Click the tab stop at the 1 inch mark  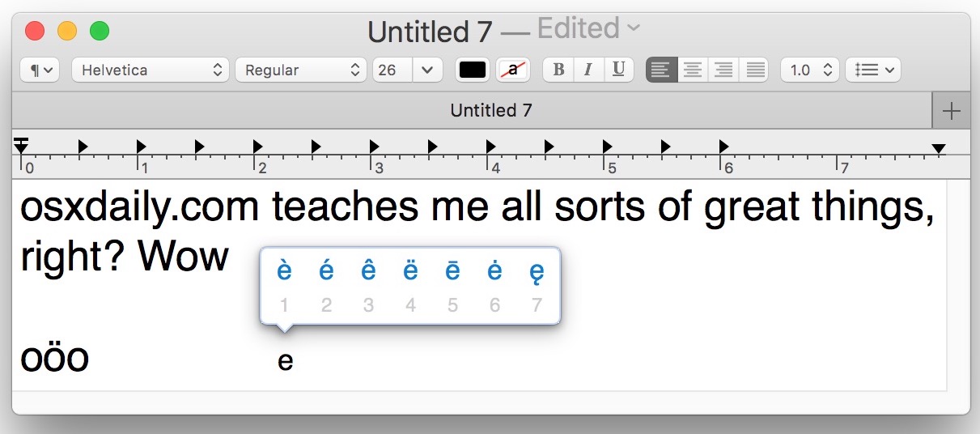[141, 147]
